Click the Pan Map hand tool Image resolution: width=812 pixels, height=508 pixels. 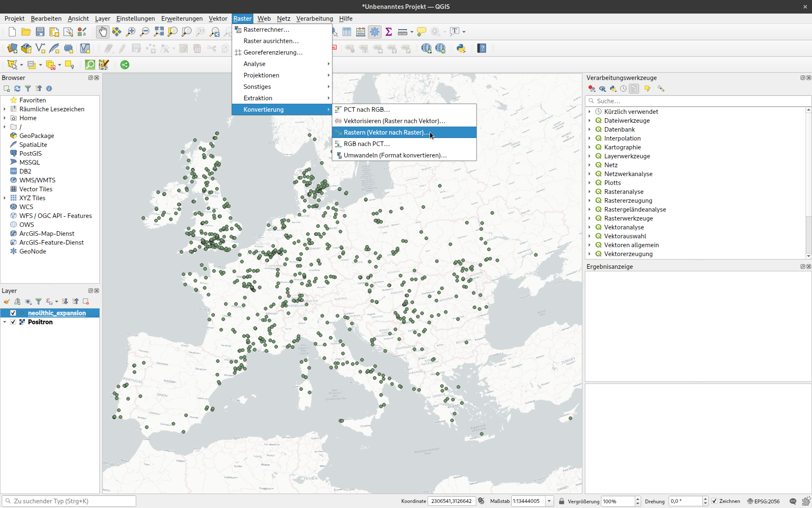coord(103,32)
